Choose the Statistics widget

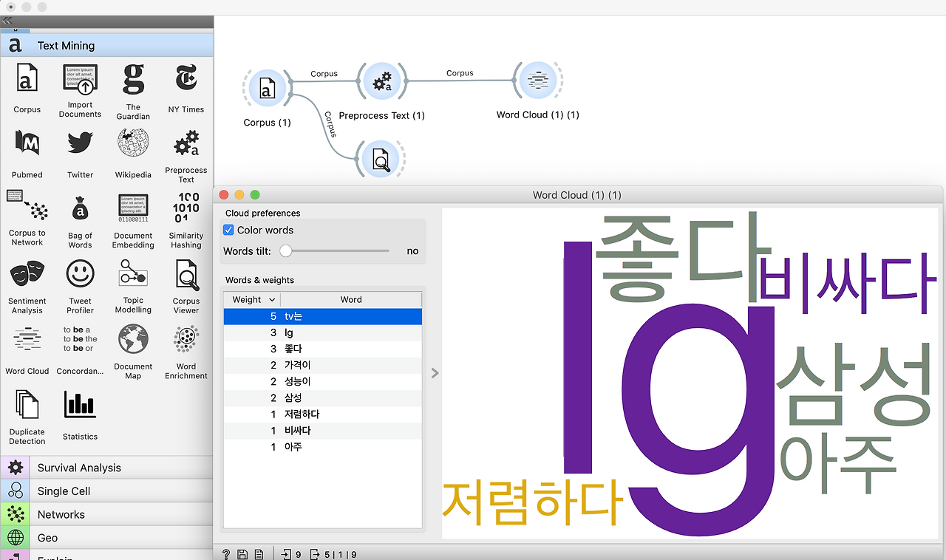pyautogui.click(x=80, y=416)
